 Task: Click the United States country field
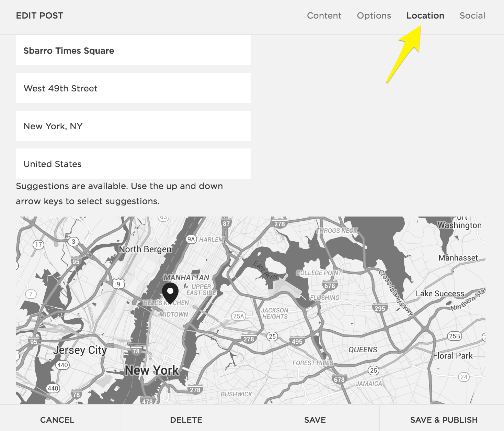tap(133, 164)
